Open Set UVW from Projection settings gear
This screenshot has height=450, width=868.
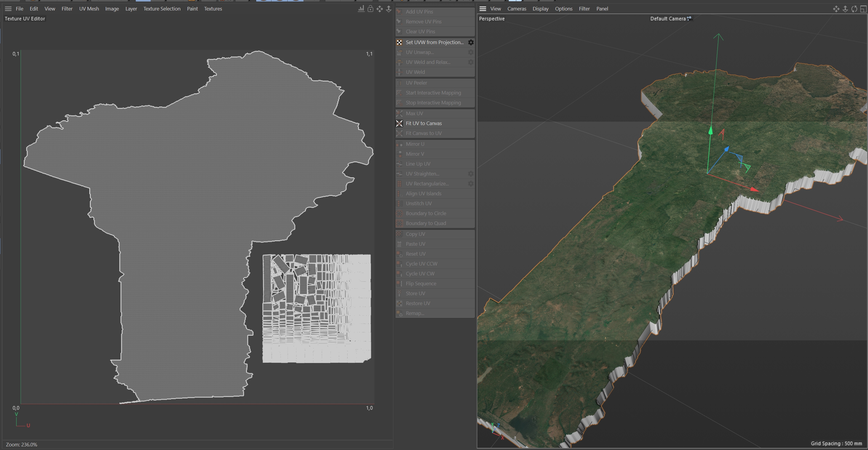(x=471, y=43)
